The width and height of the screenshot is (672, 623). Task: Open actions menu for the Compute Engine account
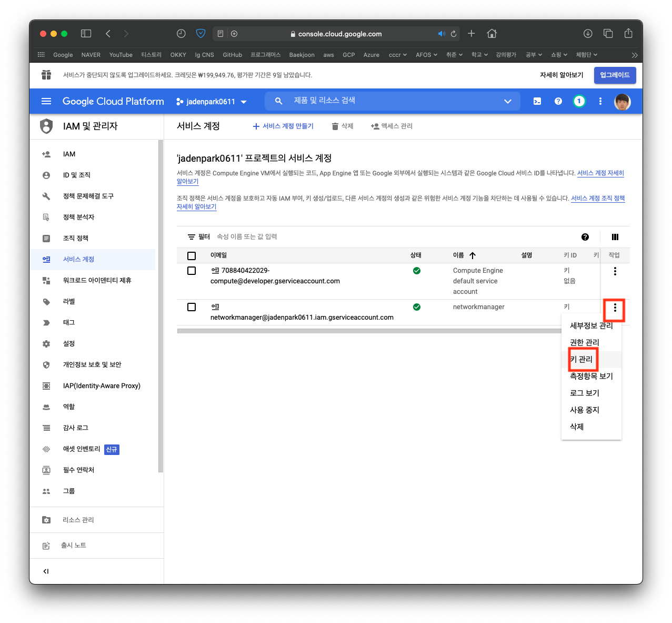pos(615,271)
